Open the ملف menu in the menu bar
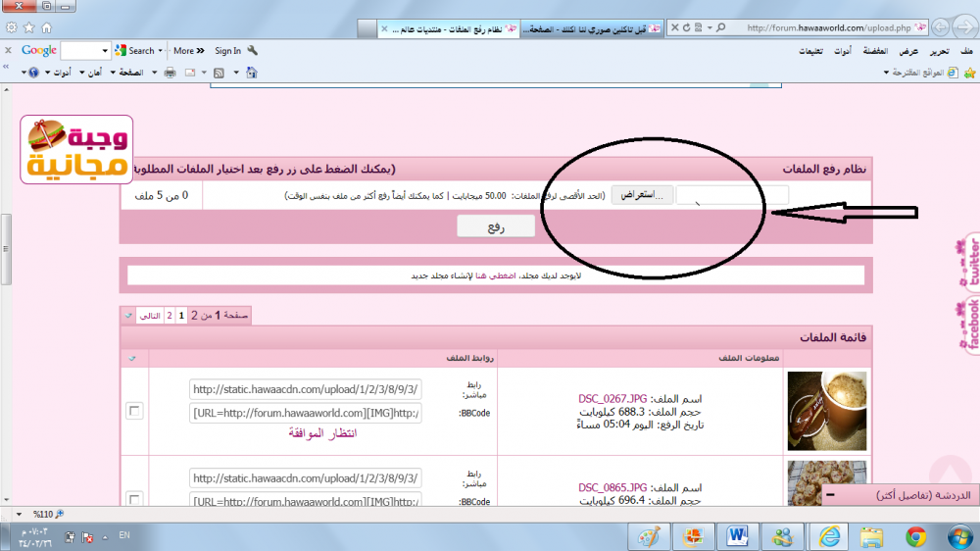The height and width of the screenshot is (551, 980). (x=966, y=51)
